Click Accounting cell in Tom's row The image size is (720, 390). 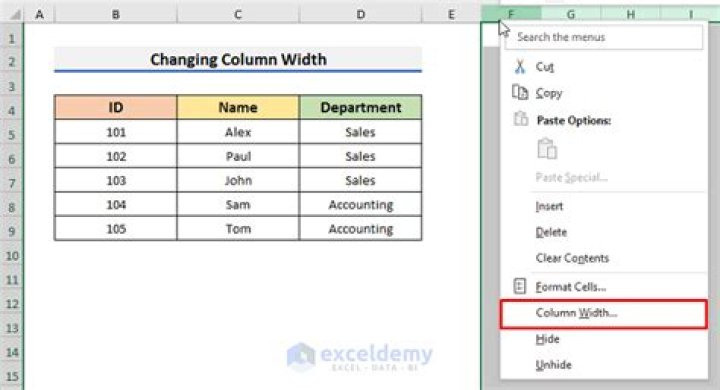tap(360, 228)
